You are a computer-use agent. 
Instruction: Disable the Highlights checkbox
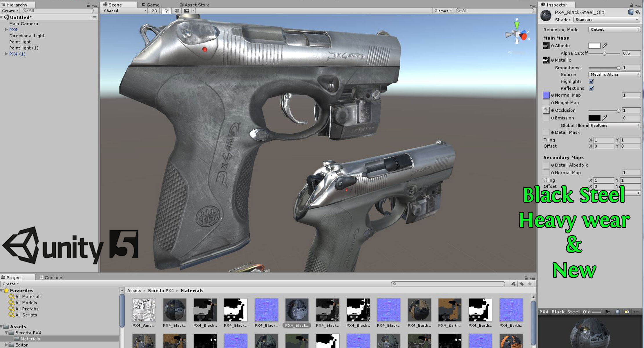pos(591,81)
